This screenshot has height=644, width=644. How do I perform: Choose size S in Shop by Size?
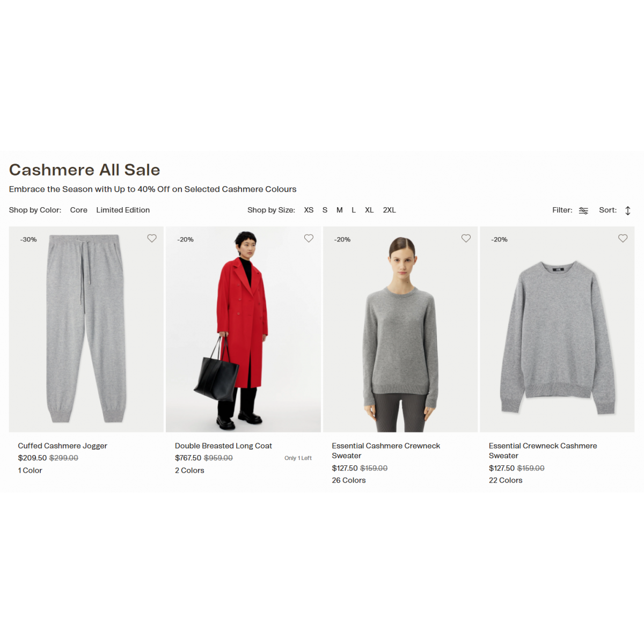325,210
